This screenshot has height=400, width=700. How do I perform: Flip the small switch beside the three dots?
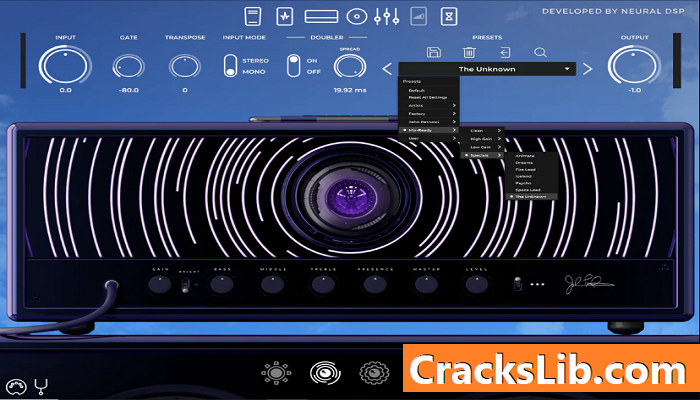517,284
